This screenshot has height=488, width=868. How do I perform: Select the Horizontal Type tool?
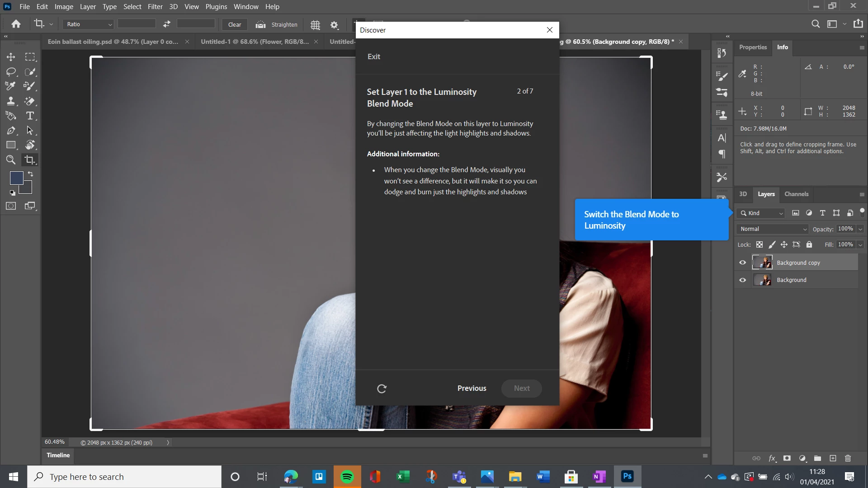(x=30, y=116)
